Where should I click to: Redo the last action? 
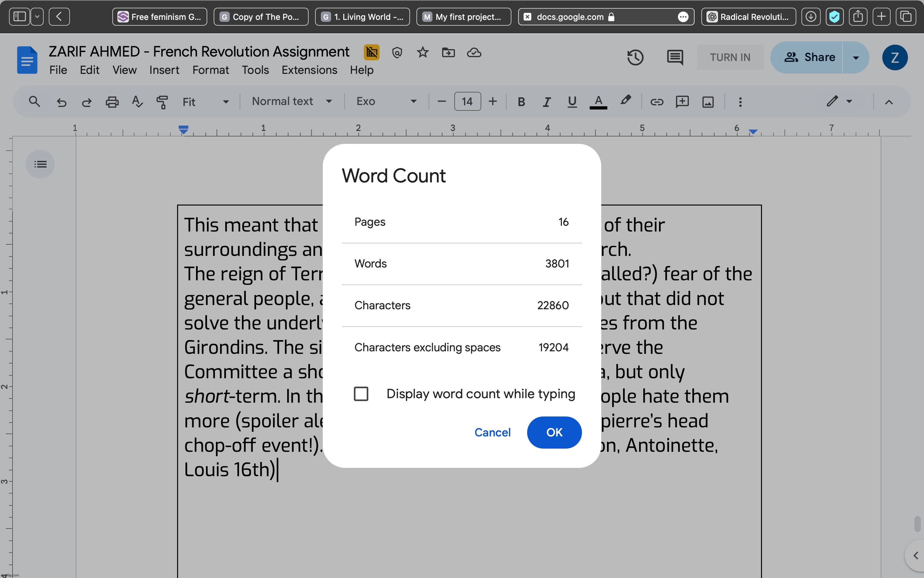(x=87, y=102)
